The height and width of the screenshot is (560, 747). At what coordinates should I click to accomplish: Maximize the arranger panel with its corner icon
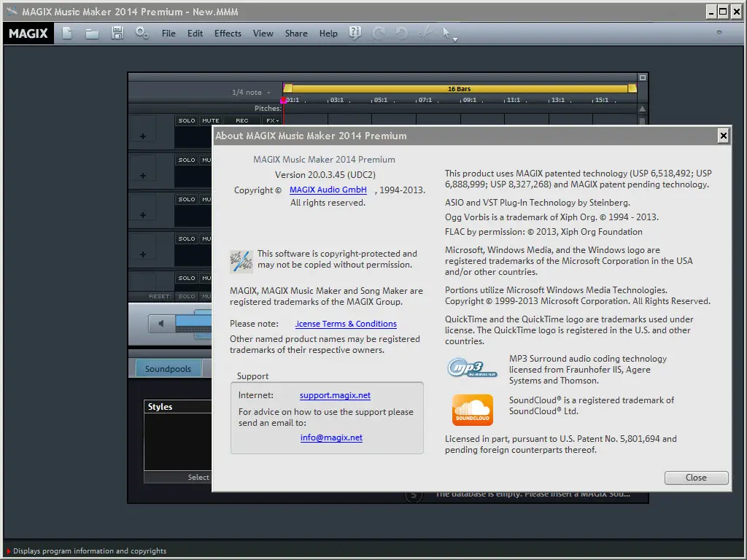[642, 77]
